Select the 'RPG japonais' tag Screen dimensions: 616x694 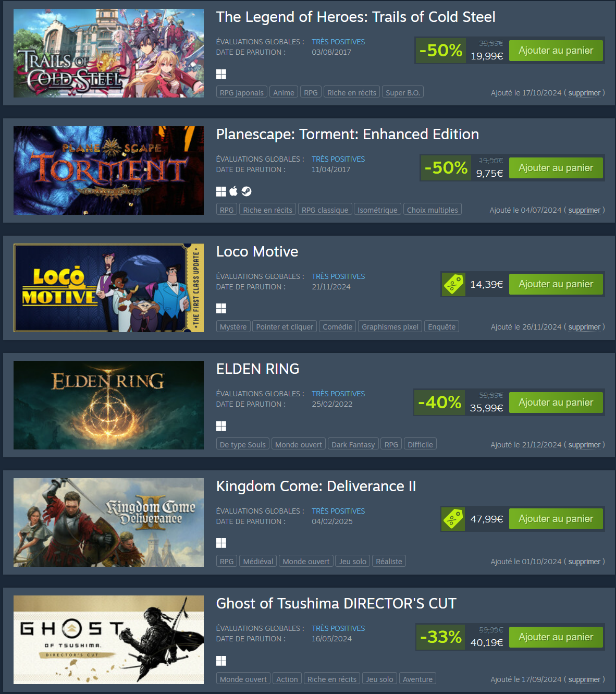pos(242,92)
